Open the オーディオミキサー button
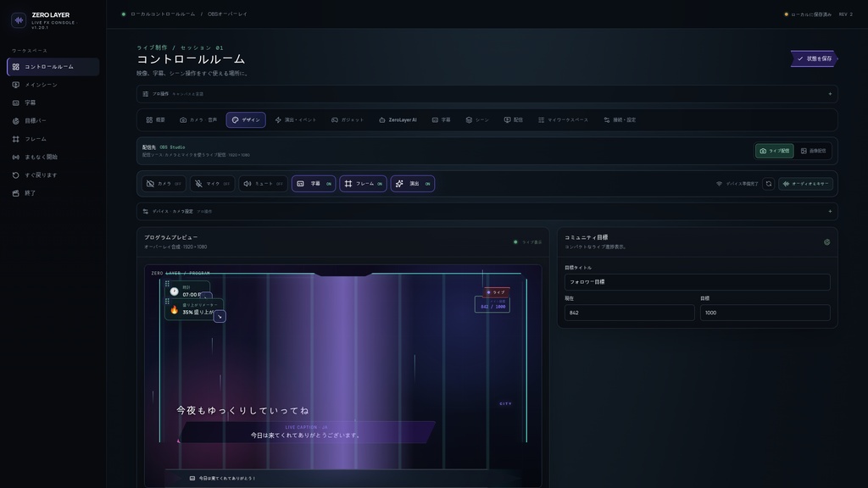 [x=805, y=184]
